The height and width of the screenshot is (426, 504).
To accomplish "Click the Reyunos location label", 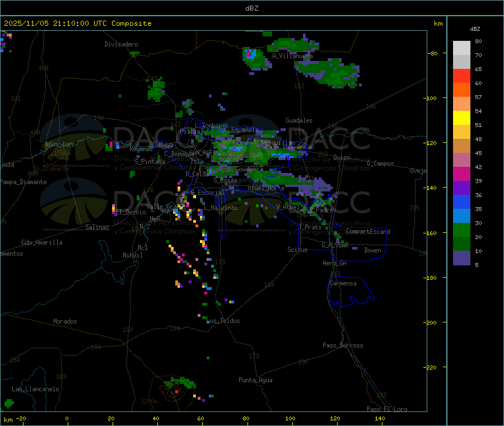I will coord(141,149).
